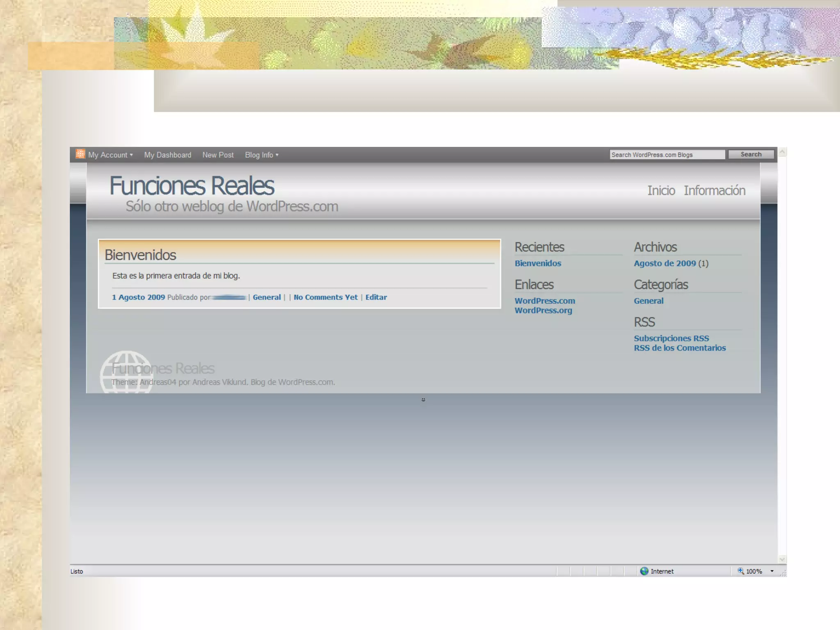Click the zoom magnifier icon in status bar
Screen dimensions: 840x630
tap(741, 571)
